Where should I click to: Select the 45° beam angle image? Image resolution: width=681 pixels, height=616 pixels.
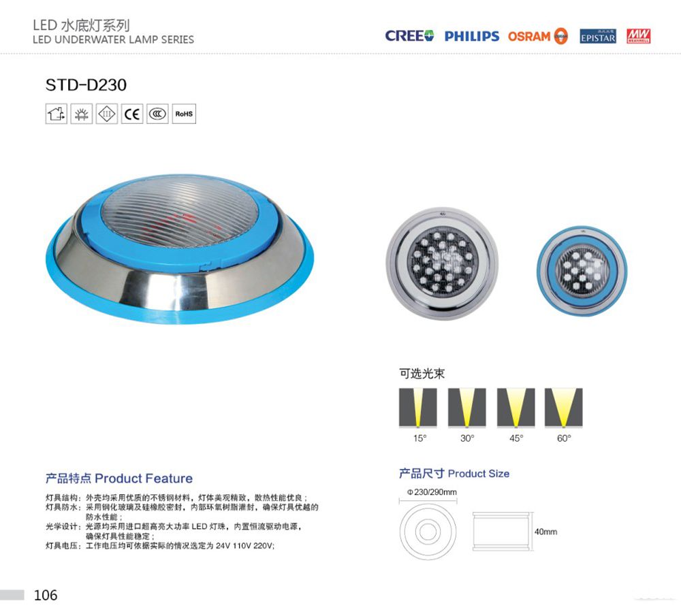pyautogui.click(x=516, y=408)
